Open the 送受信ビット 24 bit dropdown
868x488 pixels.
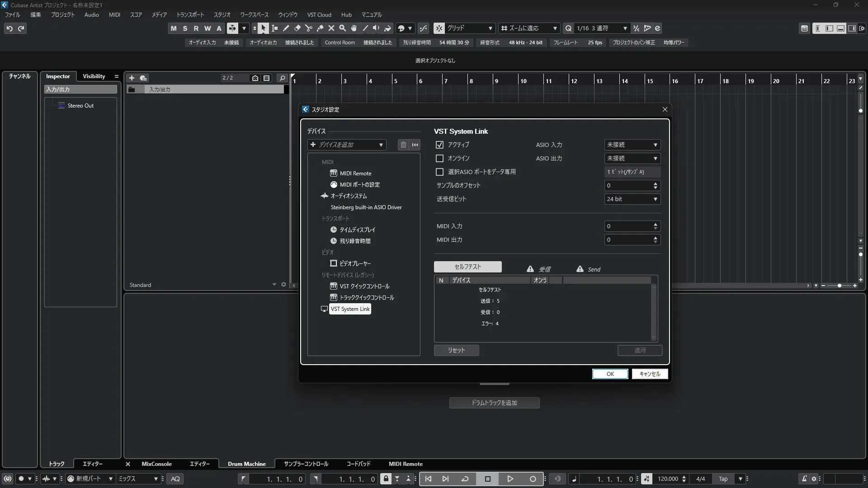tap(632, 199)
